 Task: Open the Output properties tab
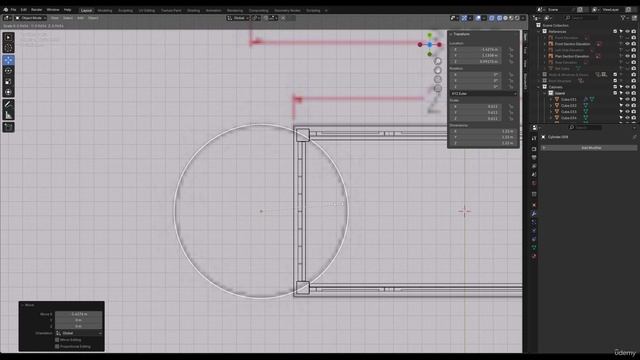point(534,158)
